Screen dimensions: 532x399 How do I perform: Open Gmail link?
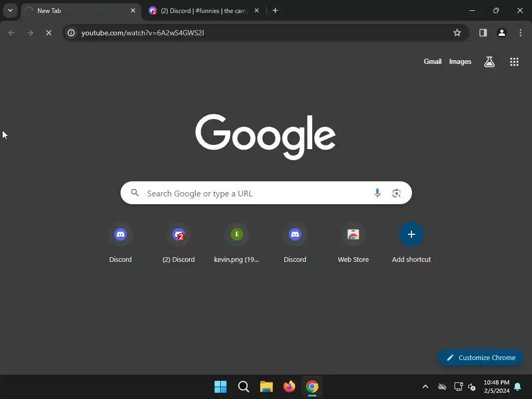click(432, 61)
